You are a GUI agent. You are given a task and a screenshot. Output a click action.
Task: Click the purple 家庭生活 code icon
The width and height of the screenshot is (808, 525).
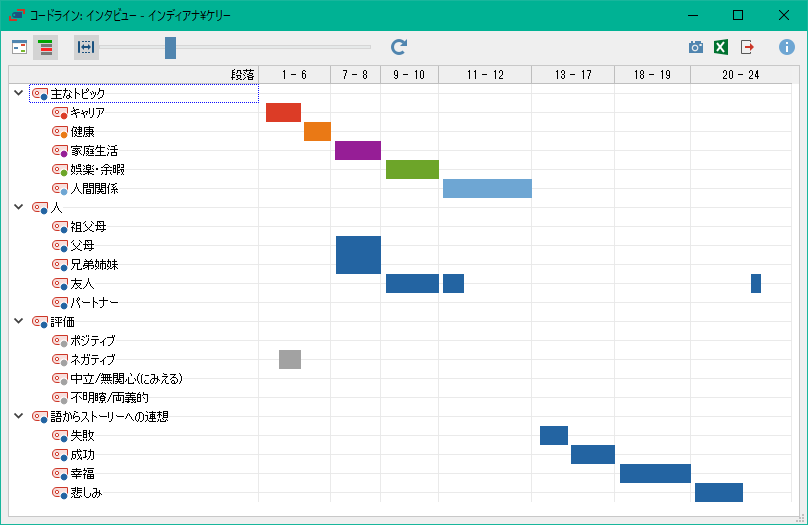[60, 151]
